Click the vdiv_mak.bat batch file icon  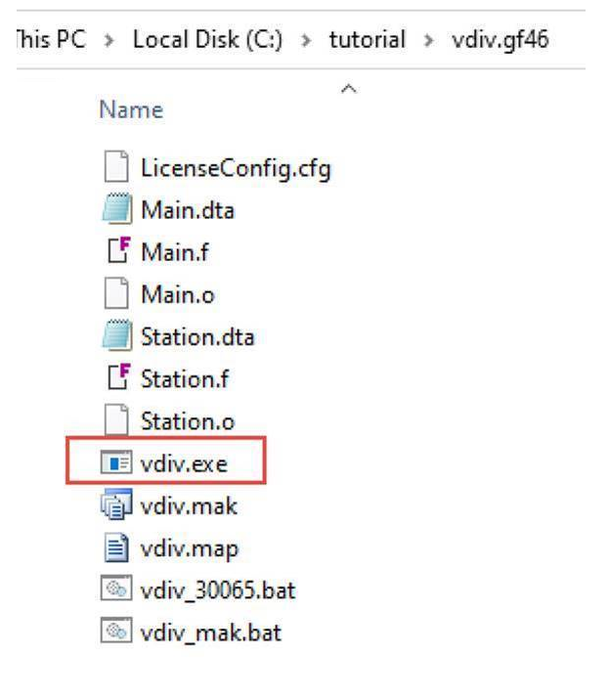pos(117,633)
